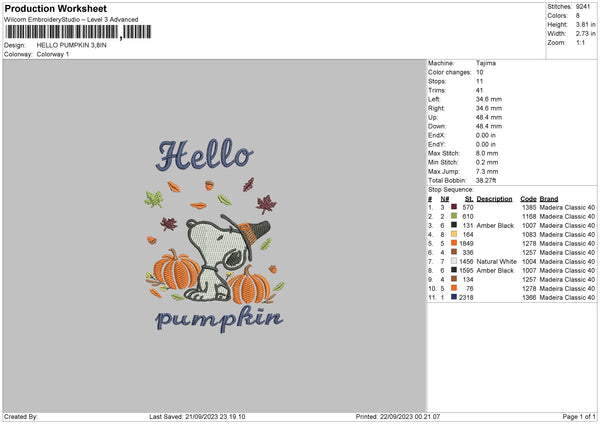The height and width of the screenshot is (424, 600).
Task: Click the barcode at the top left
Action: point(62,32)
